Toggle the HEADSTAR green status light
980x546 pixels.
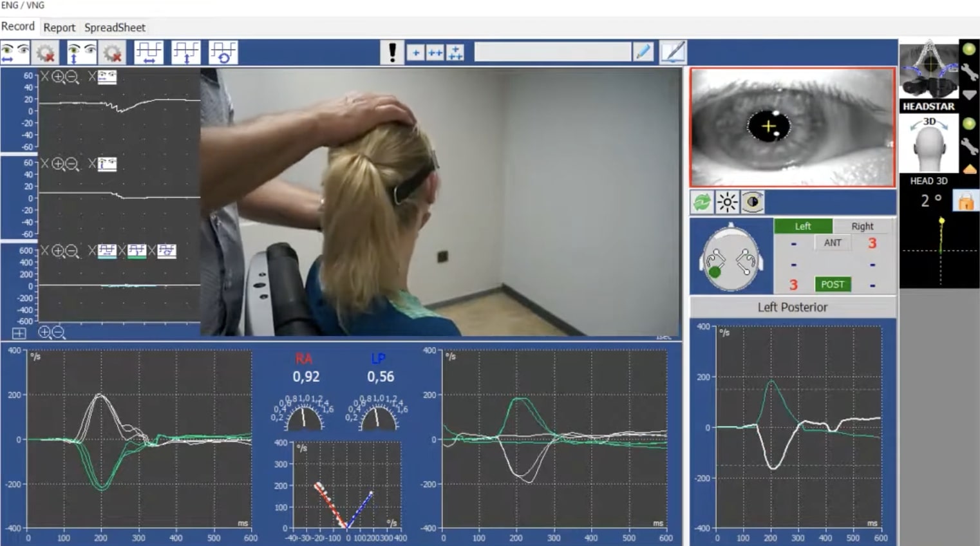[x=968, y=49]
